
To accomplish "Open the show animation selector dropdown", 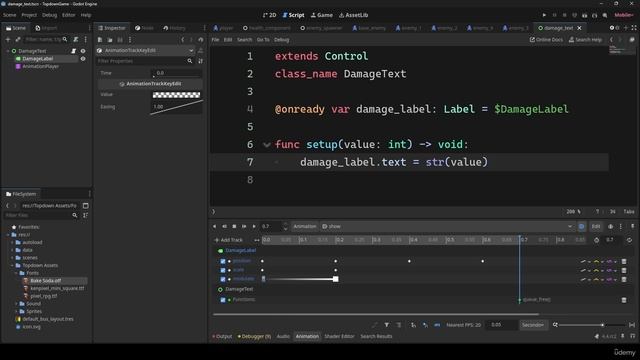I will [447, 226].
